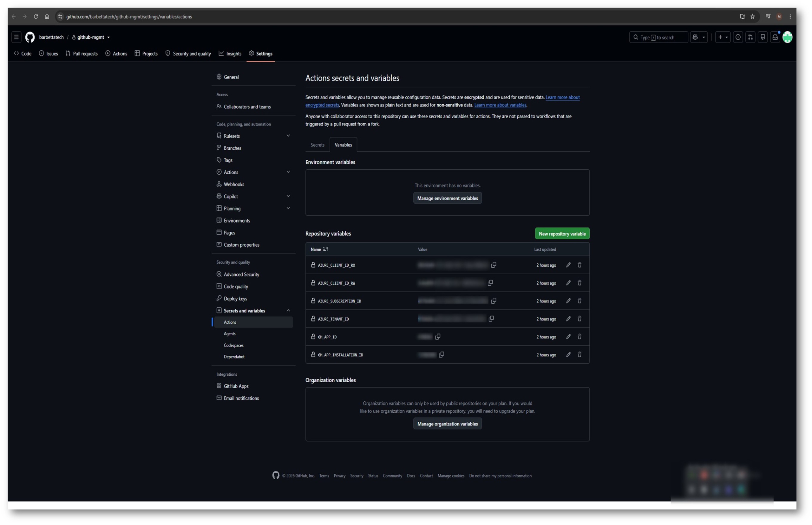Open the Copilot dropdown arrow in header
The image size is (812, 525).
[x=703, y=37]
